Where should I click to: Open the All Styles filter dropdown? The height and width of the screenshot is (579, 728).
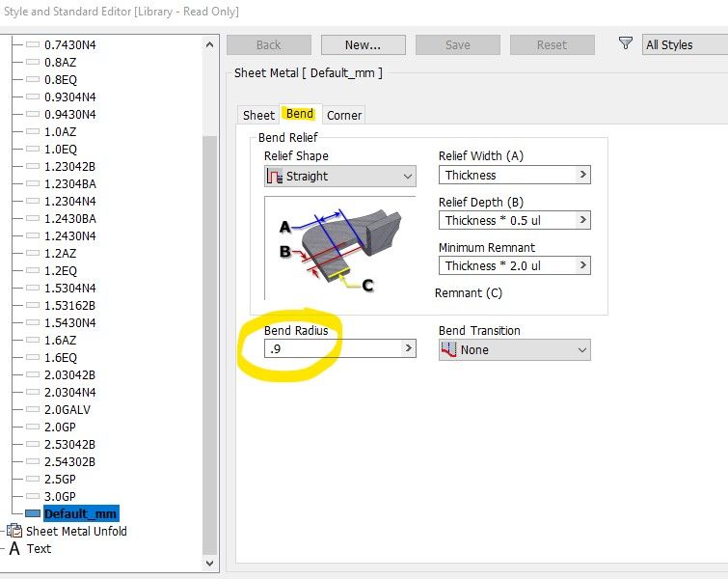(x=685, y=44)
